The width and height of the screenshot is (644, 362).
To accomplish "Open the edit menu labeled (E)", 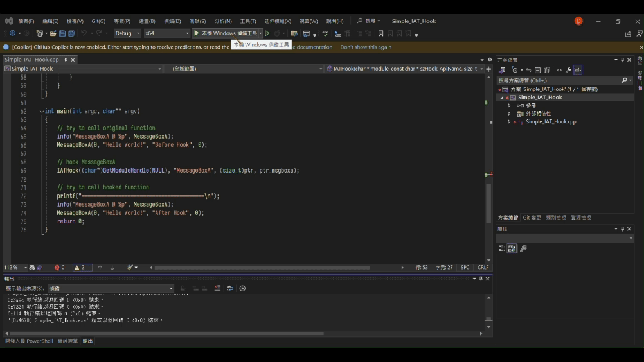I will [51, 21].
